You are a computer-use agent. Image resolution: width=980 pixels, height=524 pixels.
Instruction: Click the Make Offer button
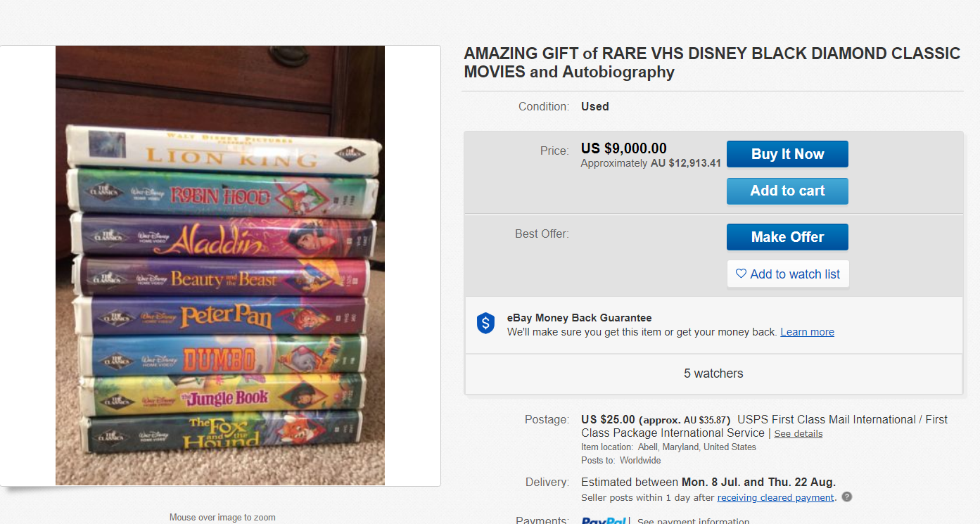(787, 237)
